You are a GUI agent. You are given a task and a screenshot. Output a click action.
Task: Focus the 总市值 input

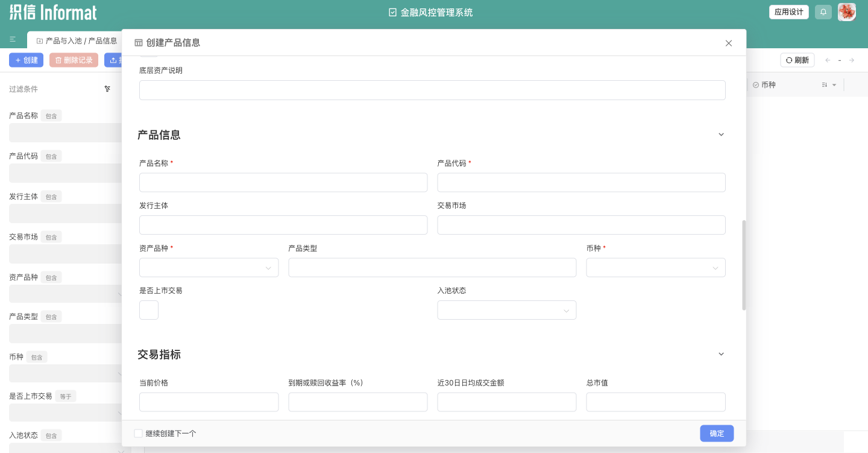coord(656,402)
